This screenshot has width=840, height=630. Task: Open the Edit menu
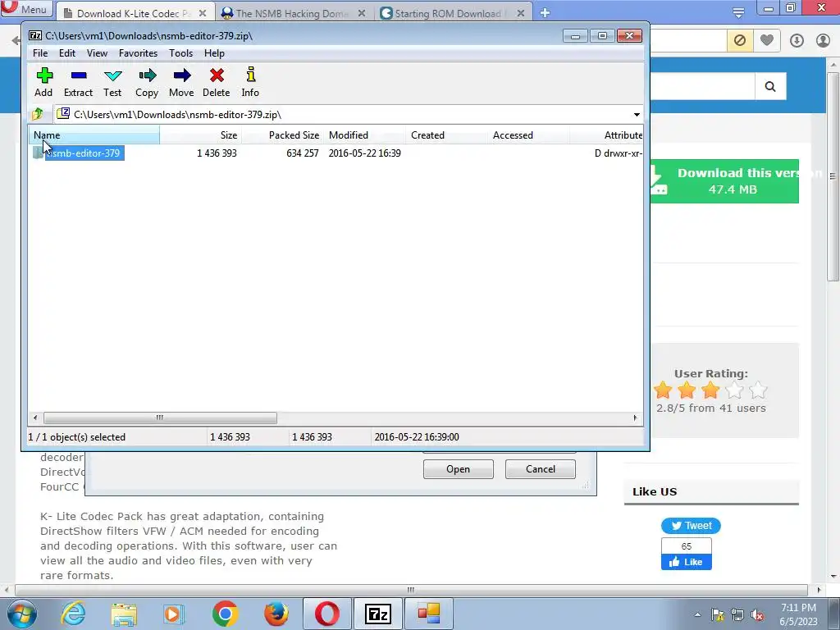pyautogui.click(x=67, y=53)
